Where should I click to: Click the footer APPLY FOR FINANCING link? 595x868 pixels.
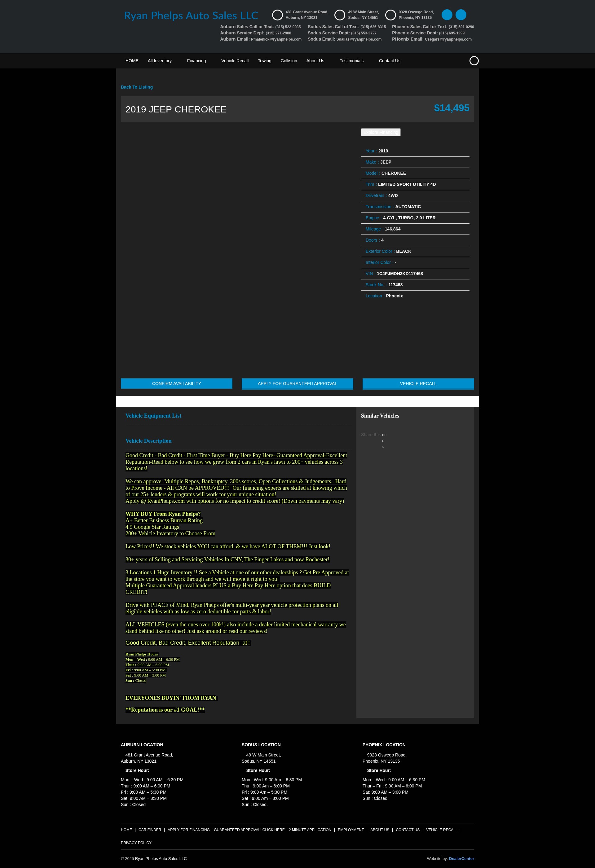pyautogui.click(x=249, y=830)
